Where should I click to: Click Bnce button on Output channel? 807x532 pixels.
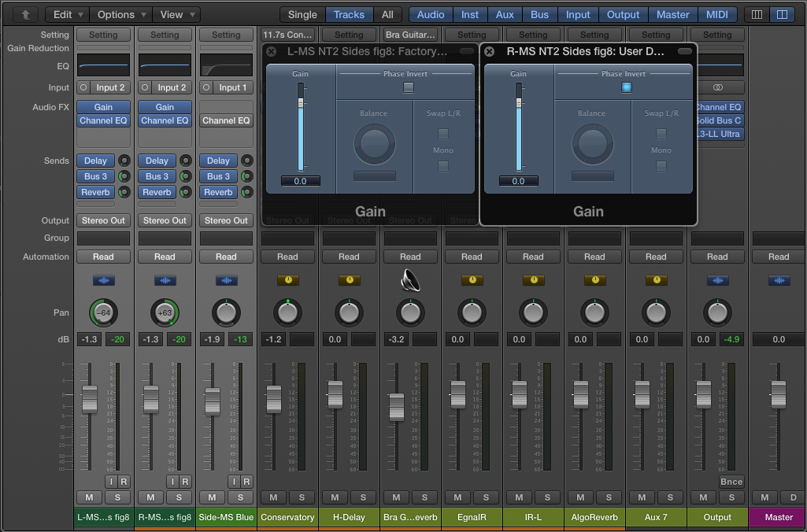[731, 482]
